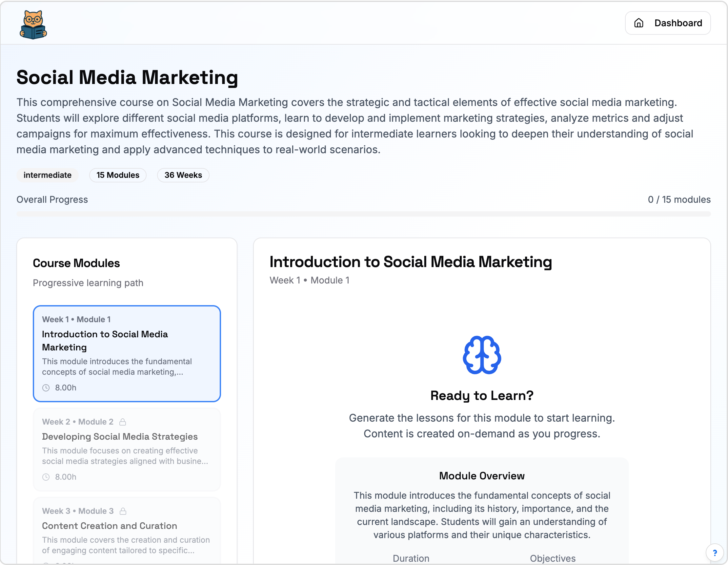The height and width of the screenshot is (565, 728).
Task: Select Content Creation and Curation module
Action: 127,530
